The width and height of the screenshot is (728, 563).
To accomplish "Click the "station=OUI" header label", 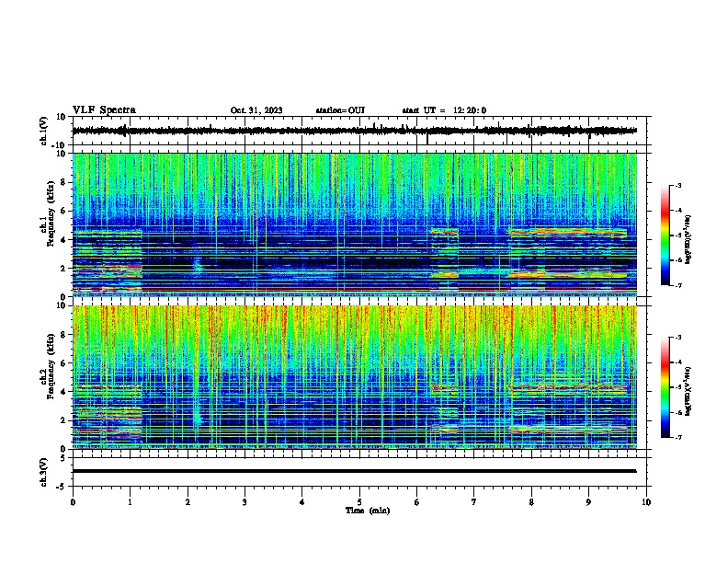I will pyautogui.click(x=340, y=110).
